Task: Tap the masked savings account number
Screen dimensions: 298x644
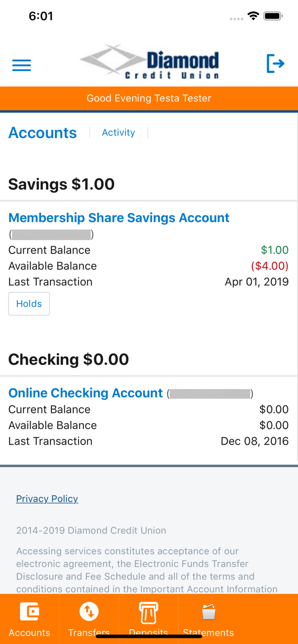Action: tap(51, 234)
